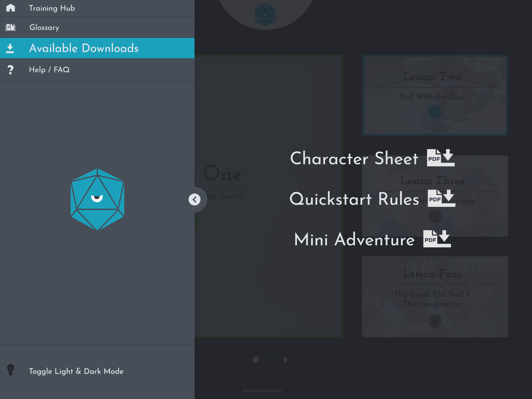Image resolution: width=532 pixels, height=399 pixels.
Task: Select the first carousel page dot
Action: [255, 359]
